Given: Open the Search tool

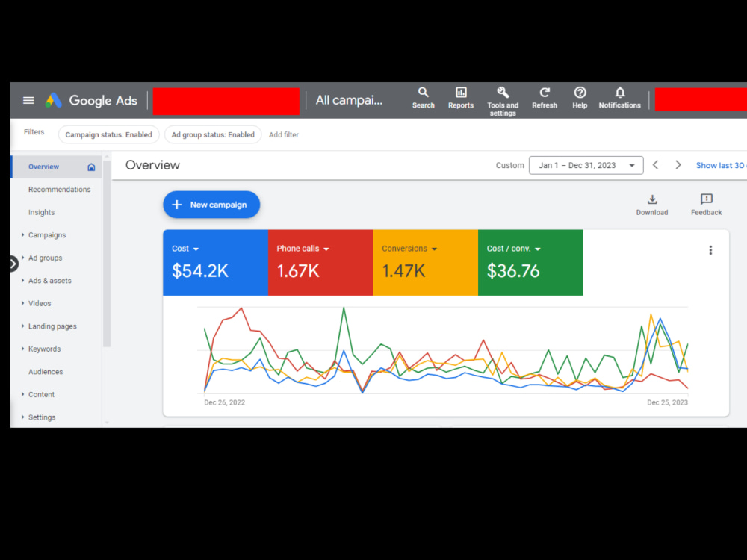Looking at the screenshot, I should 423,98.
